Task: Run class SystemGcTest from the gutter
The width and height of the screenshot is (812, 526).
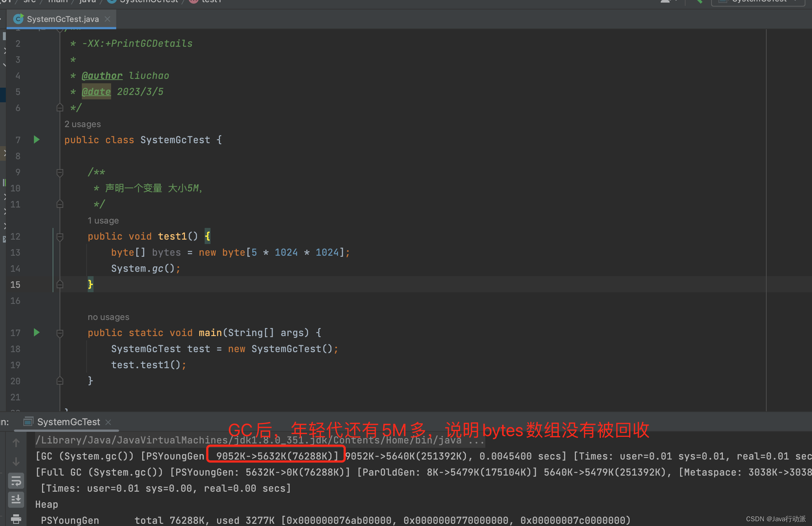Action: (37, 140)
